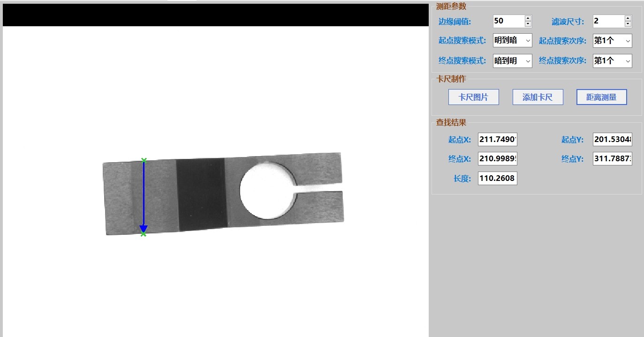Click the blue caliper measurement arrow

[x=144, y=197]
